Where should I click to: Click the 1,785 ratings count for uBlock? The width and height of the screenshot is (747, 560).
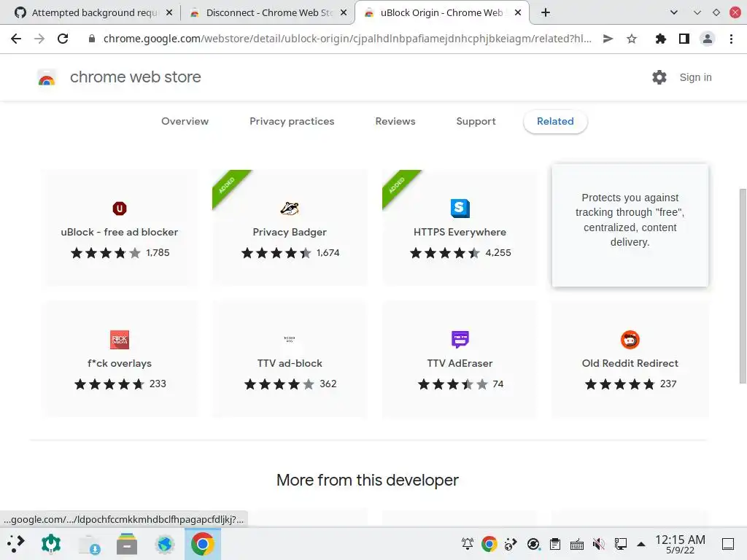point(158,253)
